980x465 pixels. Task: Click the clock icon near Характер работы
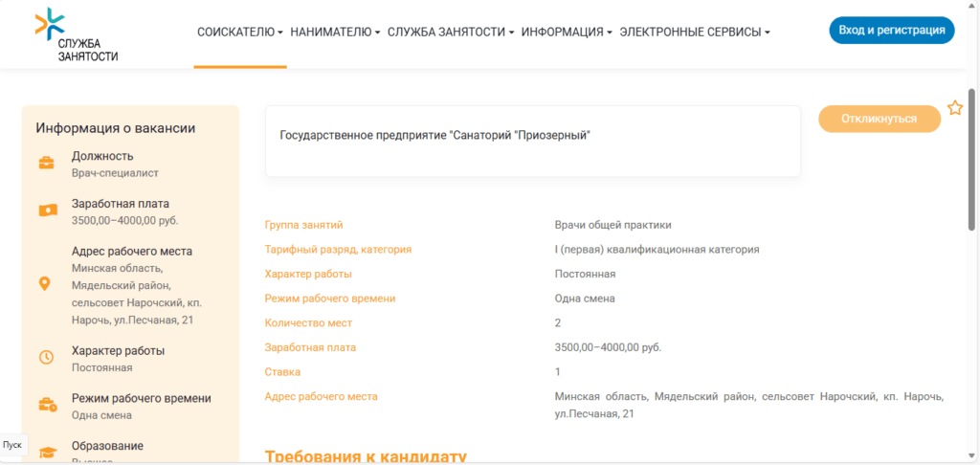46,358
